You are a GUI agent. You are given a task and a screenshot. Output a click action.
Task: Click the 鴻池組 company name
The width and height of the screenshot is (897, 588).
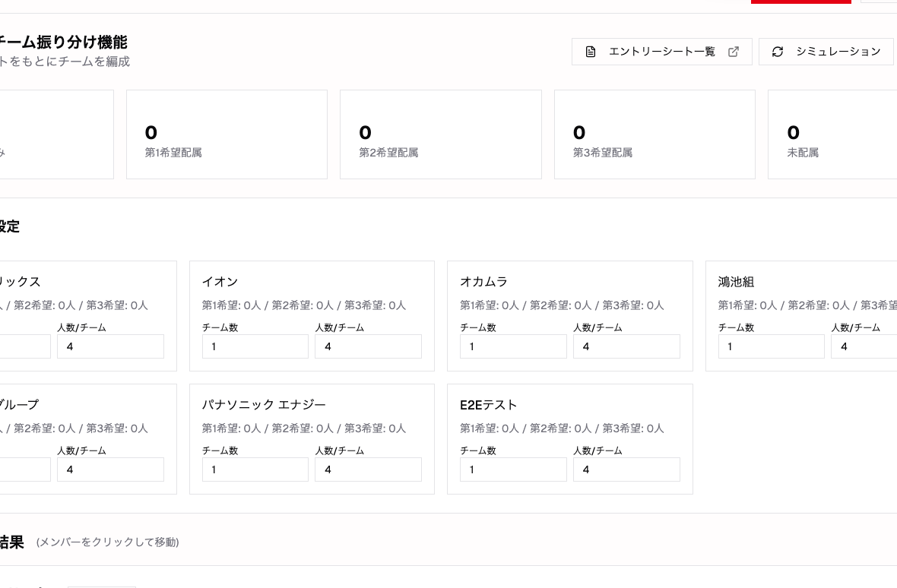click(x=737, y=282)
